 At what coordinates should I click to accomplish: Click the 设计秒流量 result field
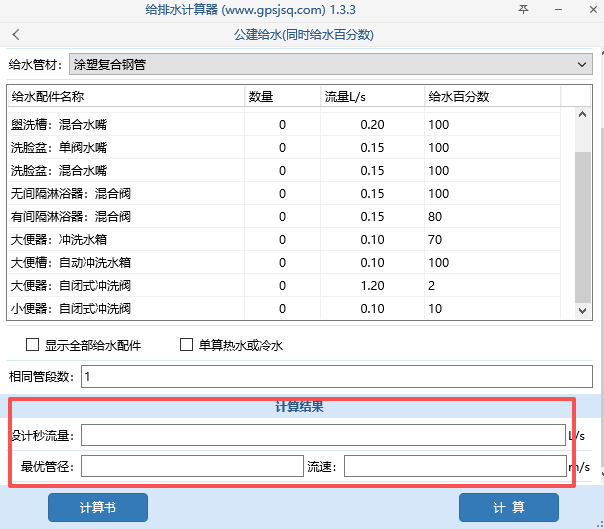point(323,435)
